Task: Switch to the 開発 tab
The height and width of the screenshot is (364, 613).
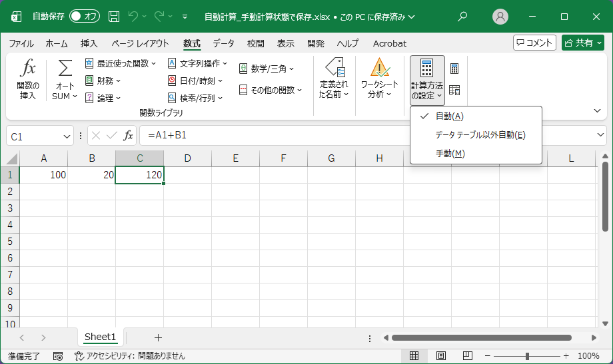Action: click(x=316, y=43)
